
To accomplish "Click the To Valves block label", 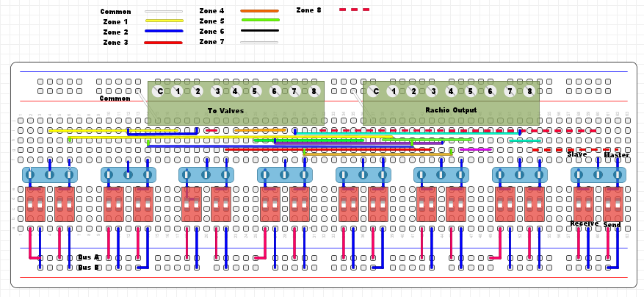I will click(x=225, y=111).
